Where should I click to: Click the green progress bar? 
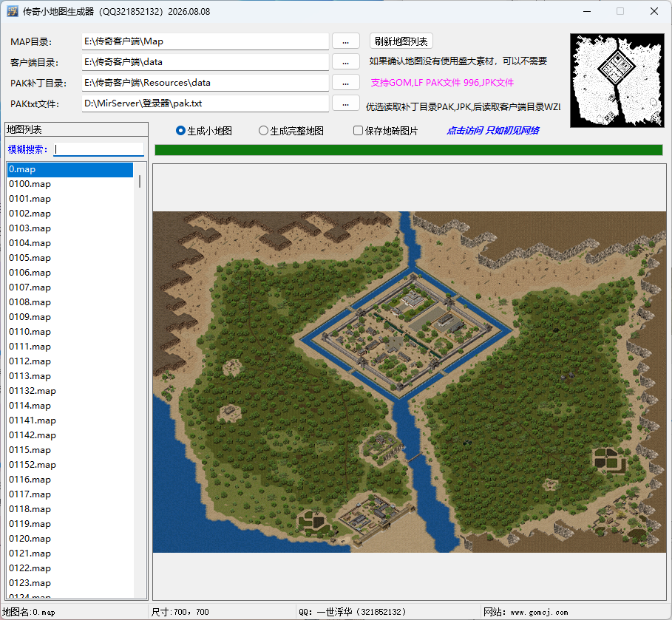[408, 150]
